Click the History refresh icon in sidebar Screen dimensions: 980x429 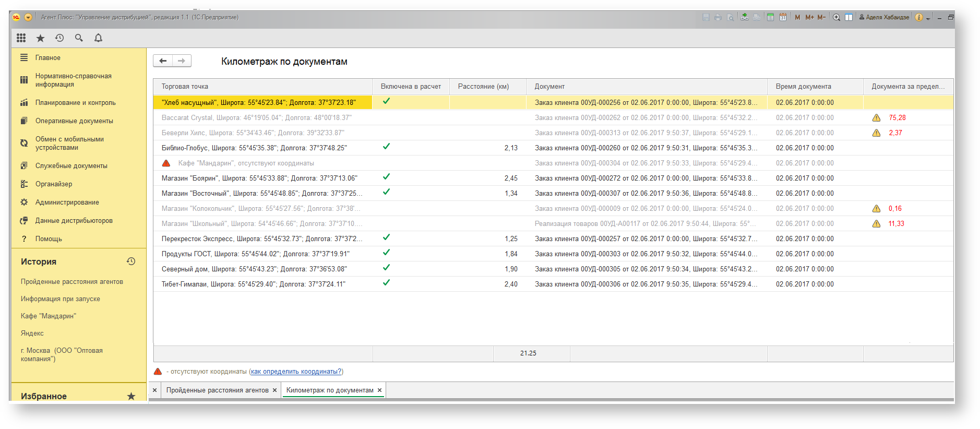pos(131,261)
